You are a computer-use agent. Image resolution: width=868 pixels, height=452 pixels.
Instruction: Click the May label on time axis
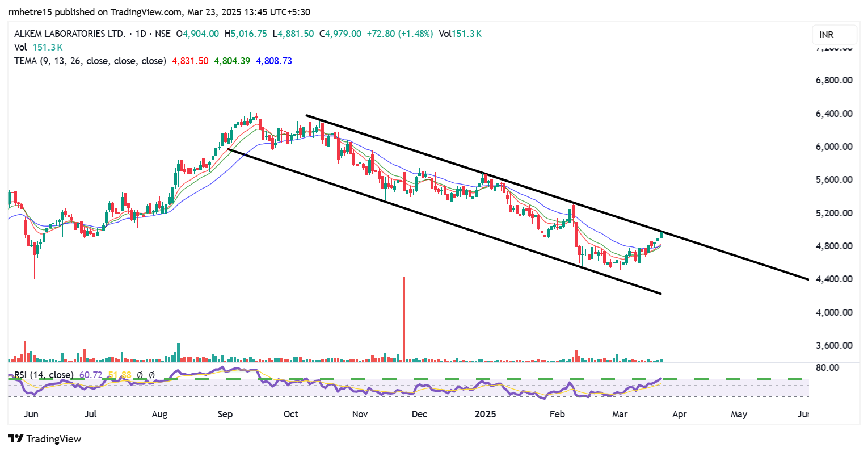tap(739, 414)
